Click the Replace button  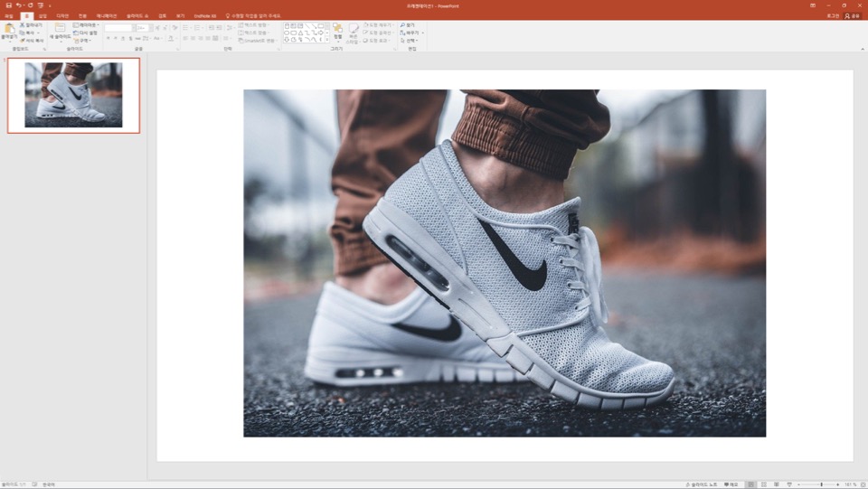tap(410, 33)
